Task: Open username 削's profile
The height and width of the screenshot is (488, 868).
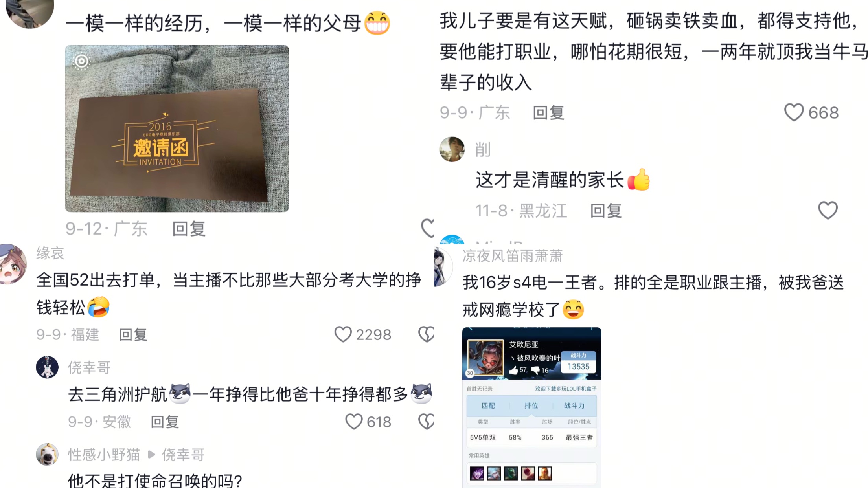Action: [483, 150]
